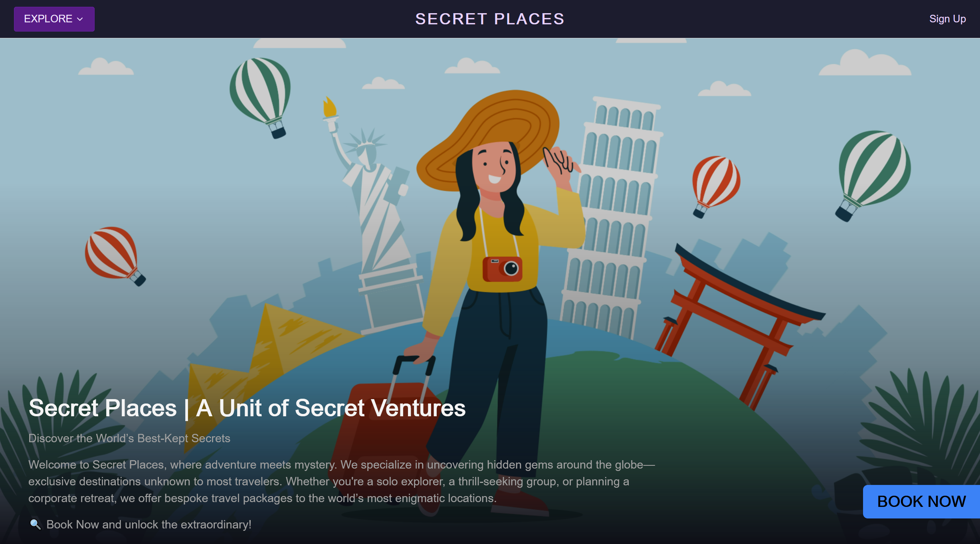Click the traveler's red camera
The height and width of the screenshot is (544, 980).
(502, 269)
